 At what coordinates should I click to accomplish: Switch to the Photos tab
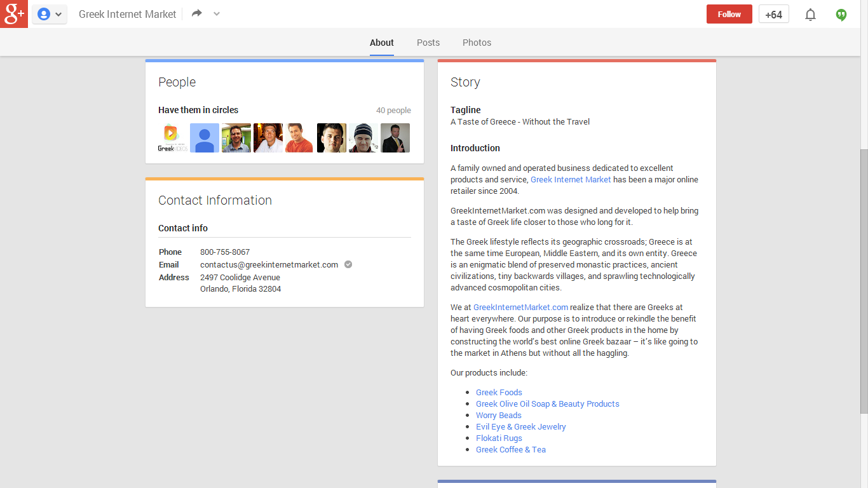477,43
